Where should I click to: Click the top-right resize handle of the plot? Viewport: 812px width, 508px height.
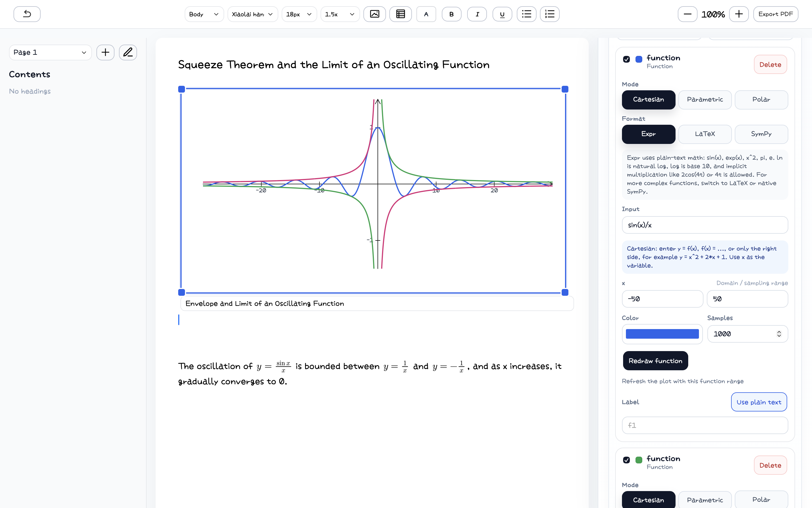click(565, 89)
